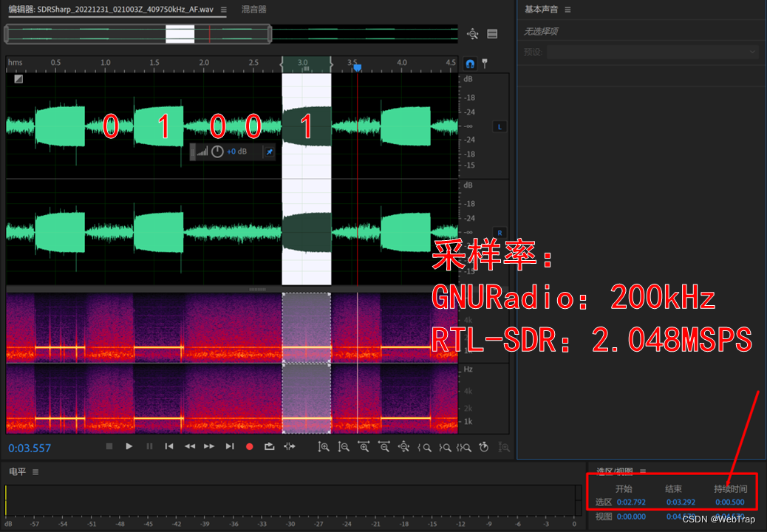Screen dimensions: 767x532
Task: Switch to the 混音器 tab
Action: 254,10
